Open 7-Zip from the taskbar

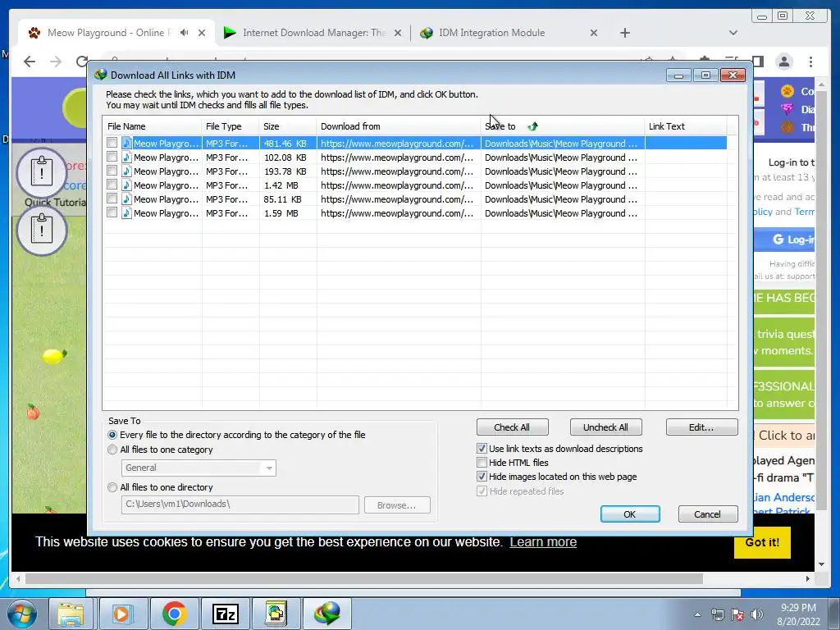(225, 614)
